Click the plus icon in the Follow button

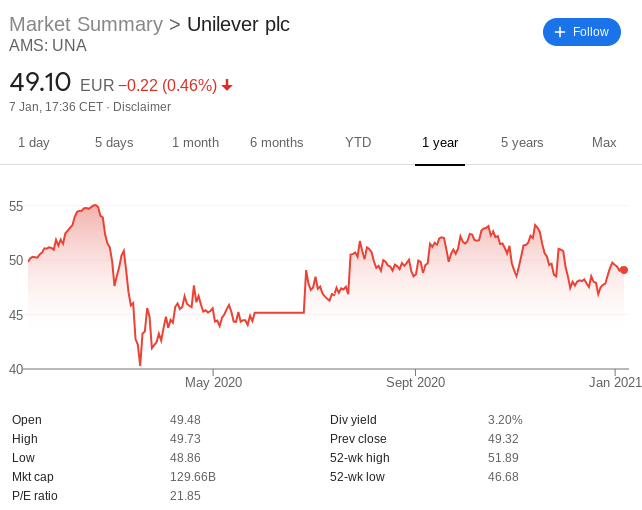(559, 32)
